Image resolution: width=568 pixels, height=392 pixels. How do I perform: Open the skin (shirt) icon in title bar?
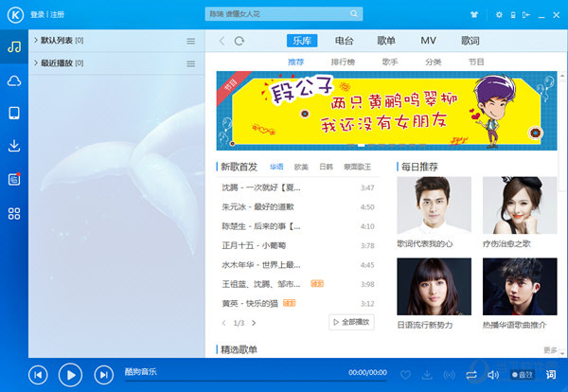pos(474,15)
